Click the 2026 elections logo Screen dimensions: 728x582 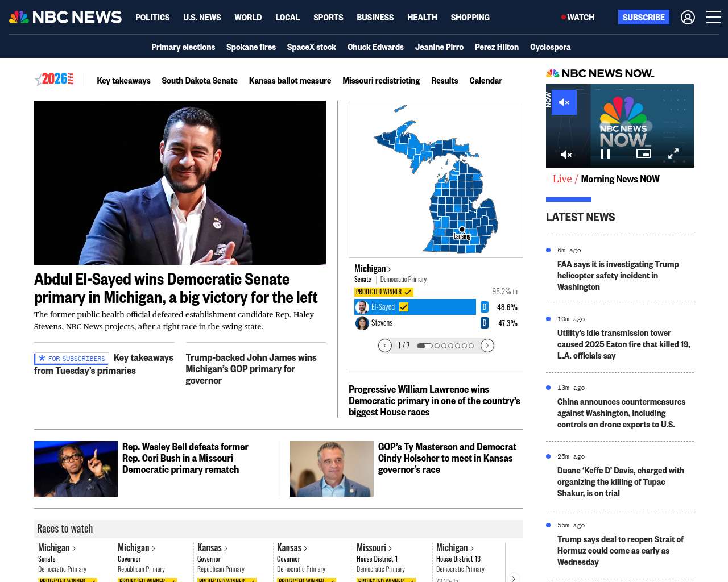[x=54, y=80]
